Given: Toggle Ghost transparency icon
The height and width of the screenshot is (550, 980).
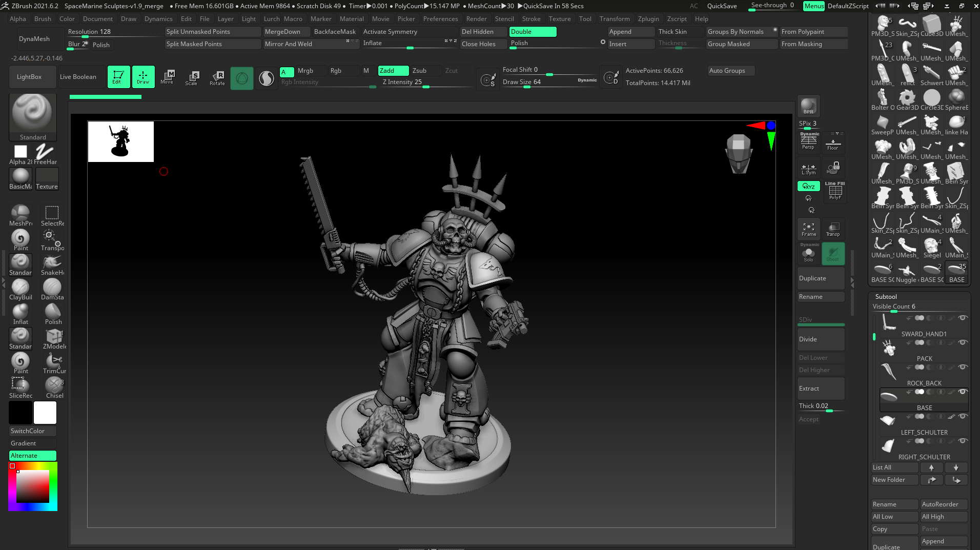Looking at the screenshot, I should [x=833, y=253].
